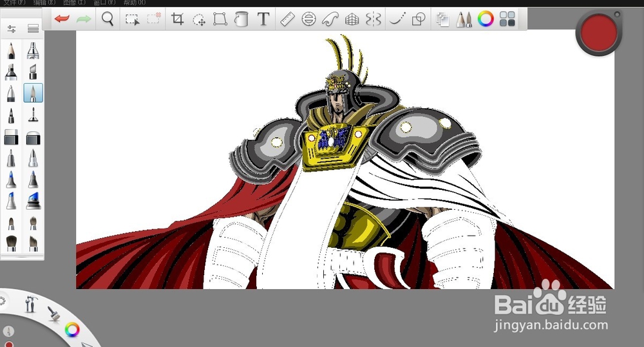Toggle the four-square UI layout icon

[507, 19]
